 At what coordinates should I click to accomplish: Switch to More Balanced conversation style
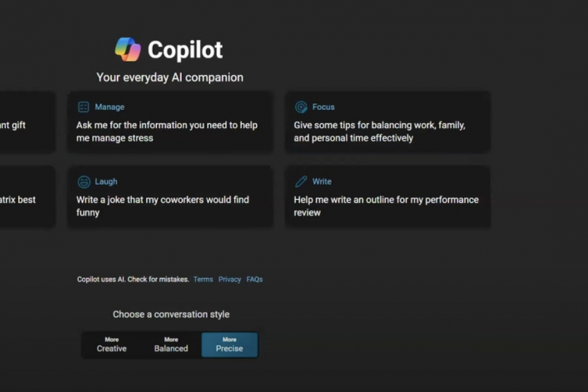point(171,345)
